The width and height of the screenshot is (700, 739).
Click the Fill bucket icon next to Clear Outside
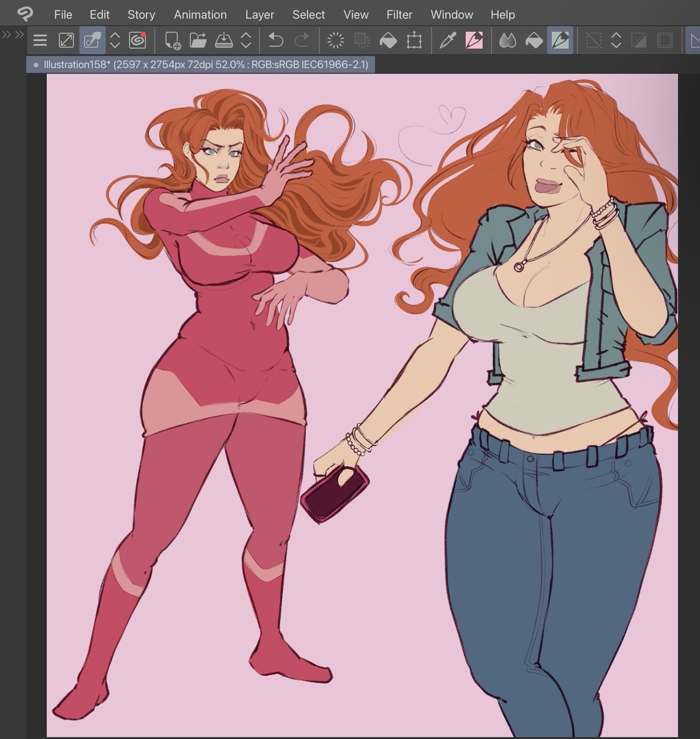tap(388, 41)
